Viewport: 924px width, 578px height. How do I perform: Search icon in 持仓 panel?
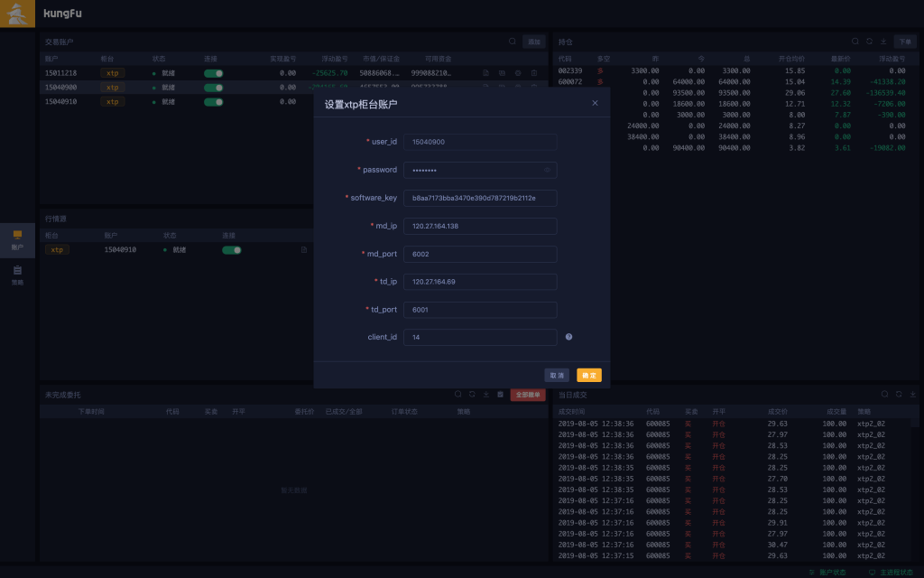[x=855, y=42]
